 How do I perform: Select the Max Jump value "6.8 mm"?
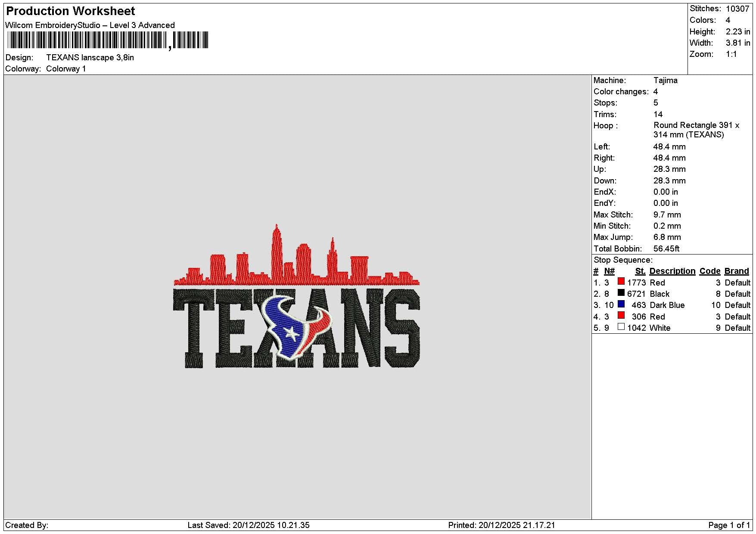(667, 237)
